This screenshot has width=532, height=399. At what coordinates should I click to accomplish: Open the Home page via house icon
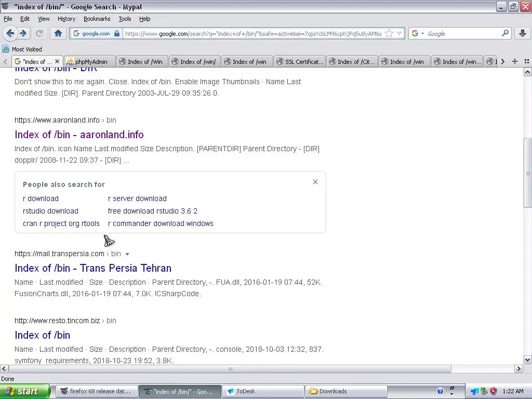point(58,33)
